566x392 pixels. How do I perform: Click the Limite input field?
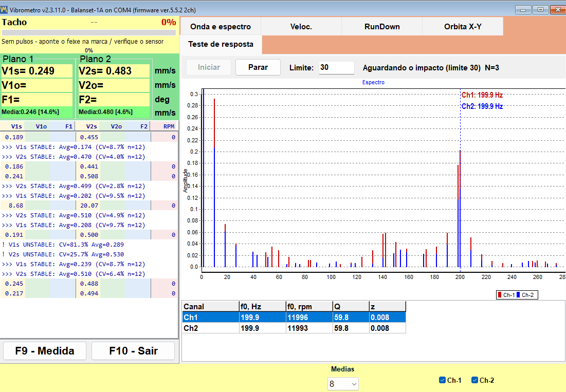(336, 67)
